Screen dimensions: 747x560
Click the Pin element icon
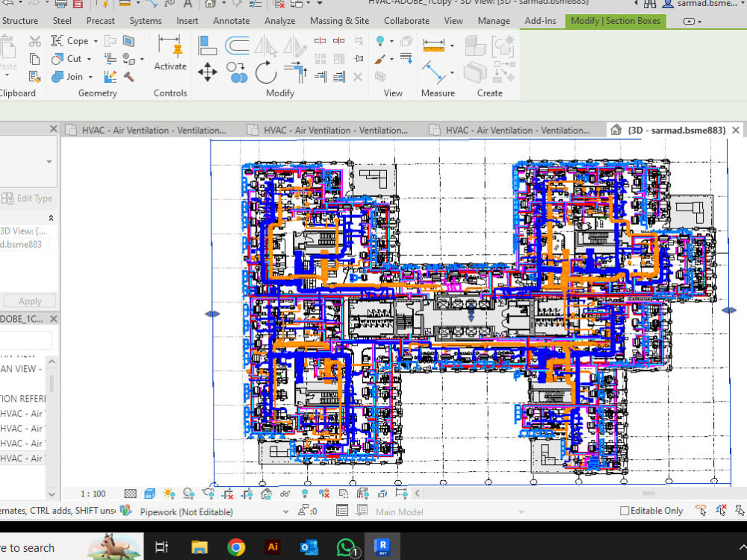[359, 58]
